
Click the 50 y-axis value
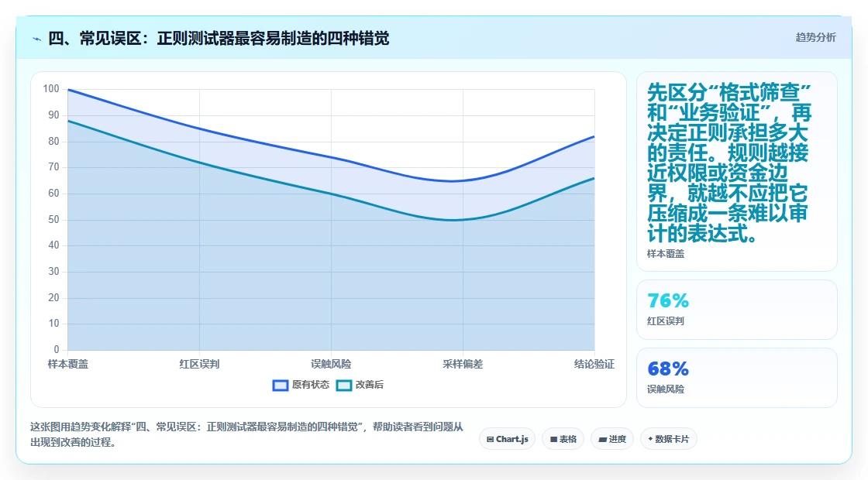(x=53, y=220)
